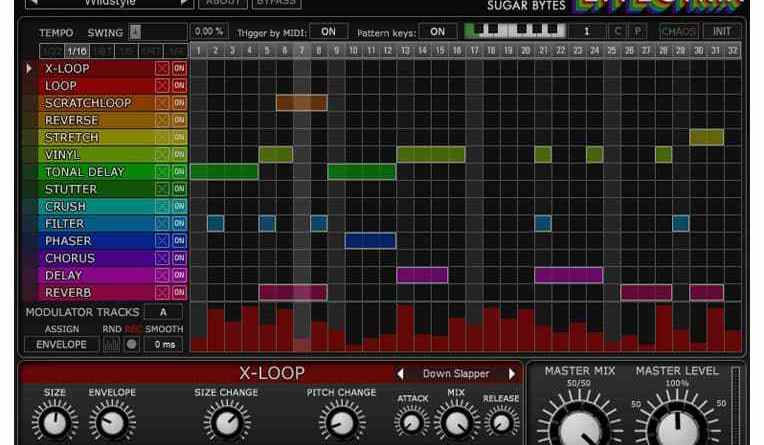Click the RELEASE knob
This screenshot has height=445, width=764.
coord(501,423)
